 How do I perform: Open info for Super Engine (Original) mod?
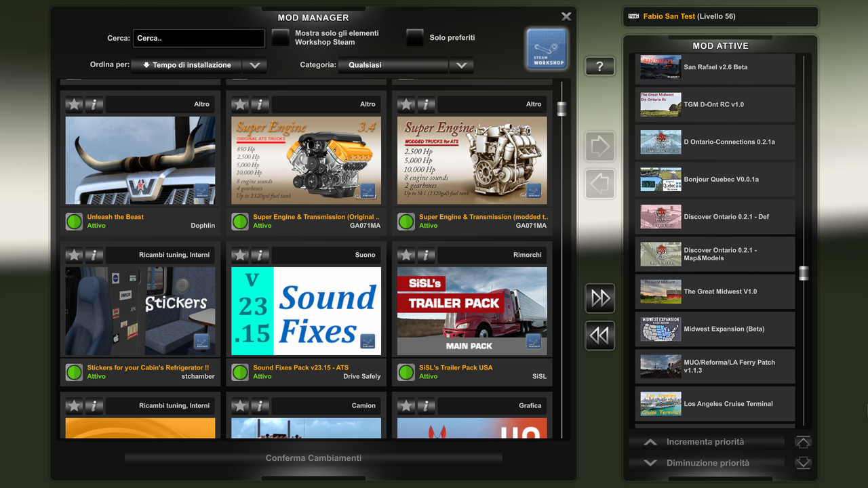tap(260, 104)
